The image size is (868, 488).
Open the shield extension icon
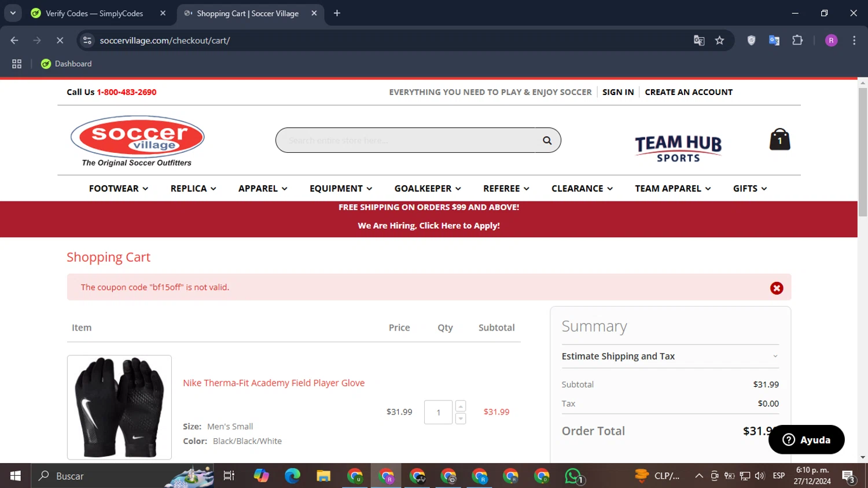[x=751, y=41]
